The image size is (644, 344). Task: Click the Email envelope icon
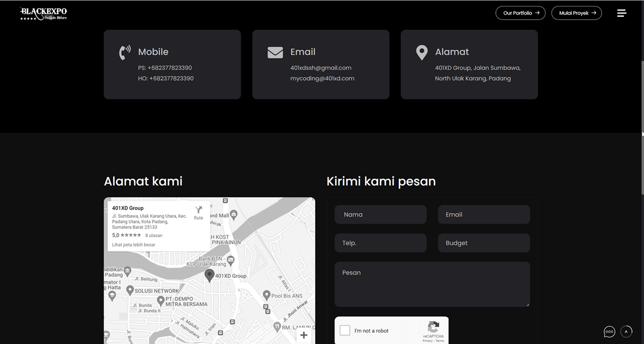tap(274, 52)
